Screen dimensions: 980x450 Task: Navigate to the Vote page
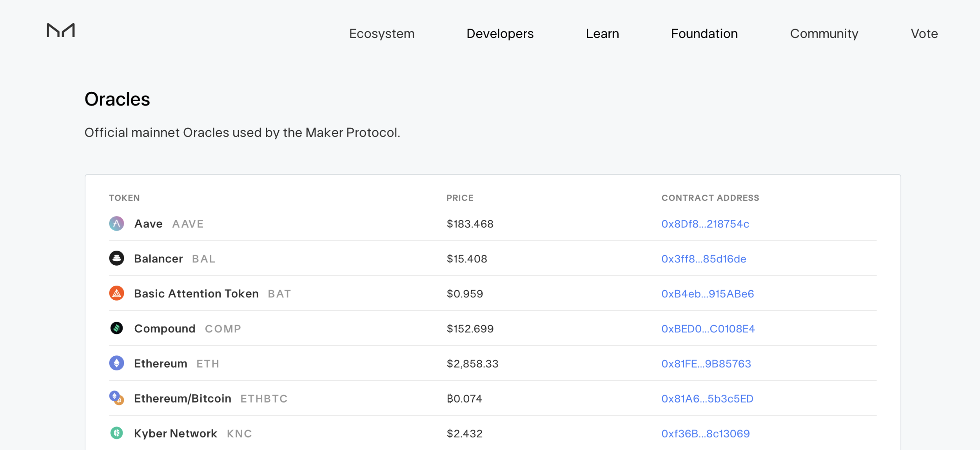pos(924,34)
